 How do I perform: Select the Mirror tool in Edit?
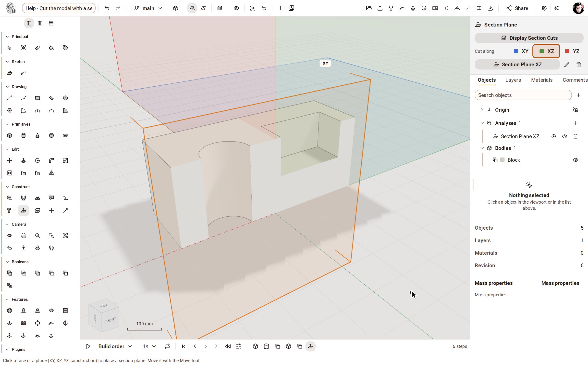(x=51, y=173)
